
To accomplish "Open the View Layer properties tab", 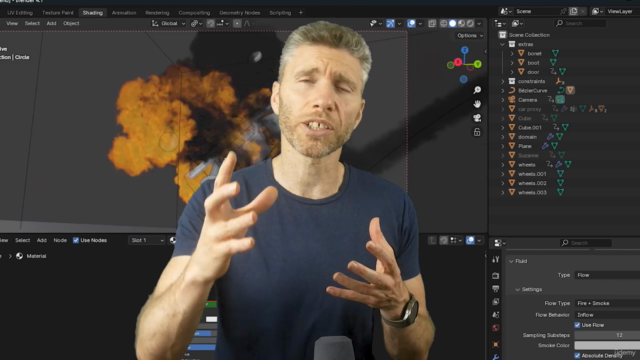I will coord(496,302).
